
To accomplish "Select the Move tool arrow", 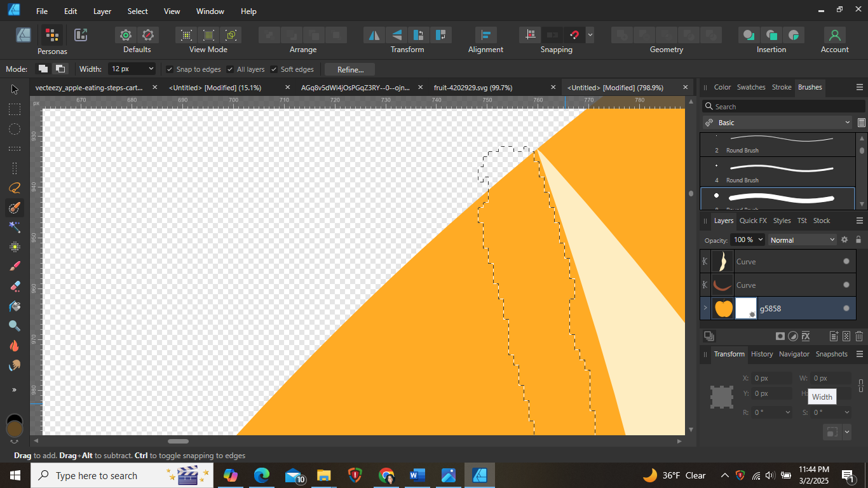I will (x=15, y=90).
